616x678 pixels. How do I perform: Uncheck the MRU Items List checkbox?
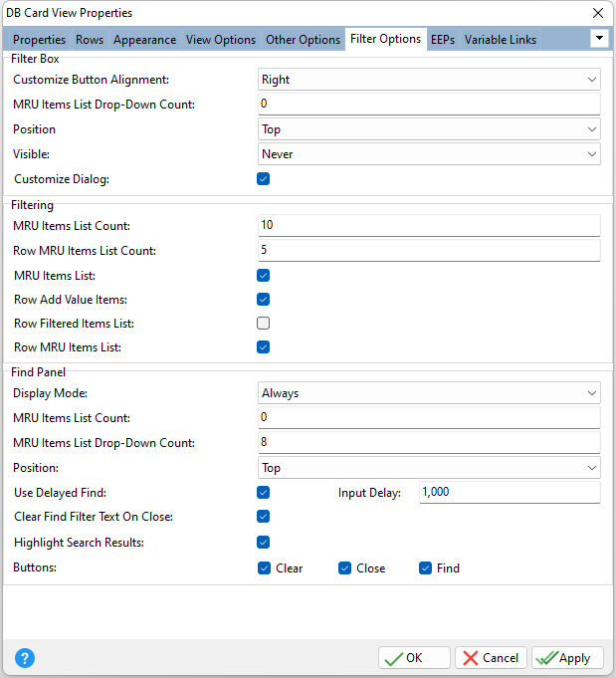(264, 275)
